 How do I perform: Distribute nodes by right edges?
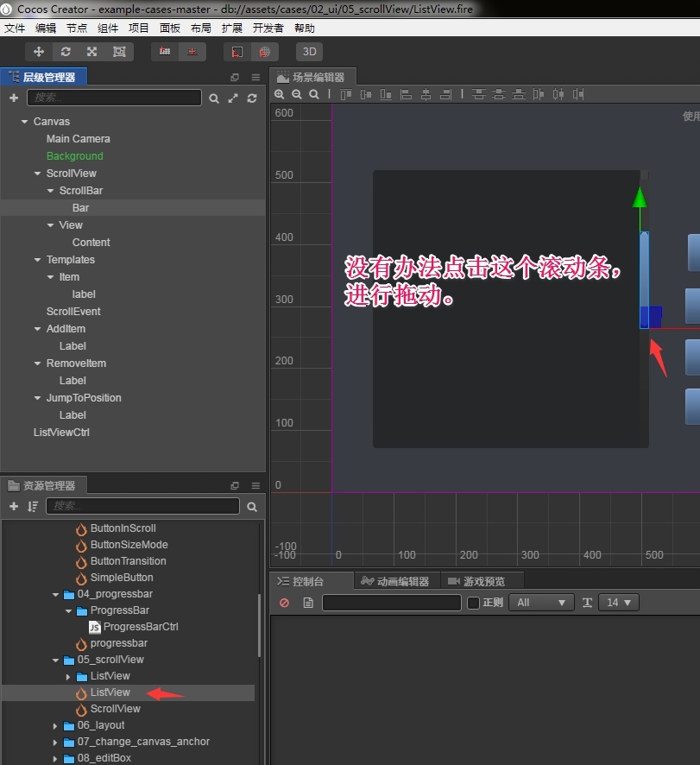578,94
